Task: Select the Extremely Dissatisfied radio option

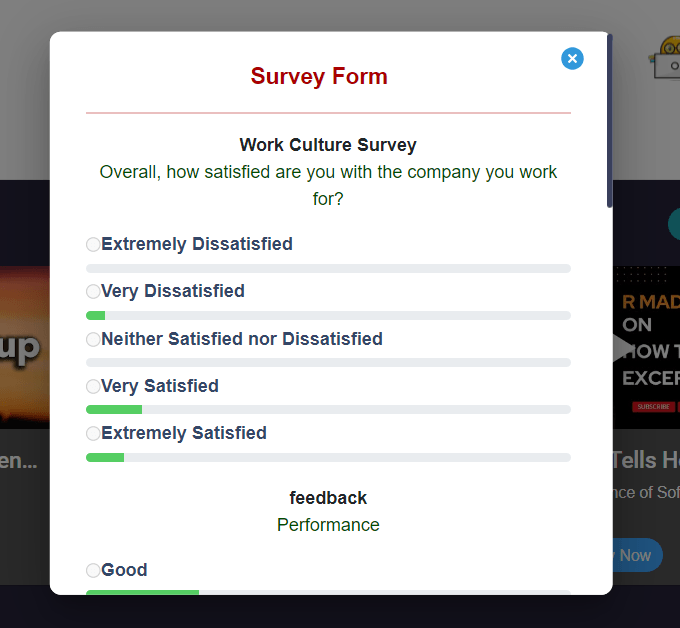Action: click(x=93, y=244)
